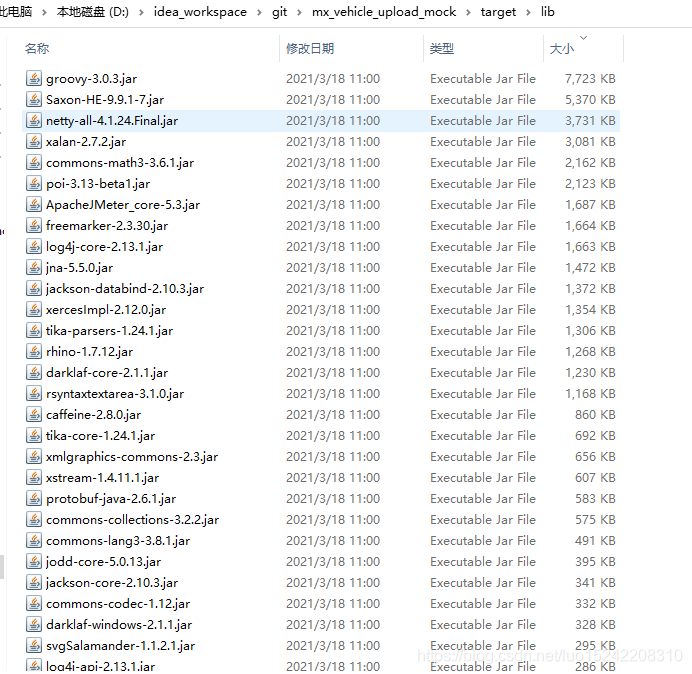Click the xmlgraphics-commons-2.3.jar file icon
The height and width of the screenshot is (674, 692).
[x=34, y=457]
